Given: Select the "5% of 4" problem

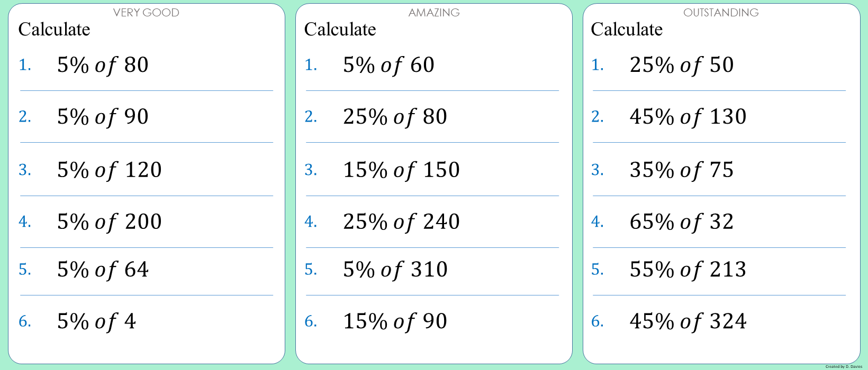Looking at the screenshot, I should click(96, 321).
